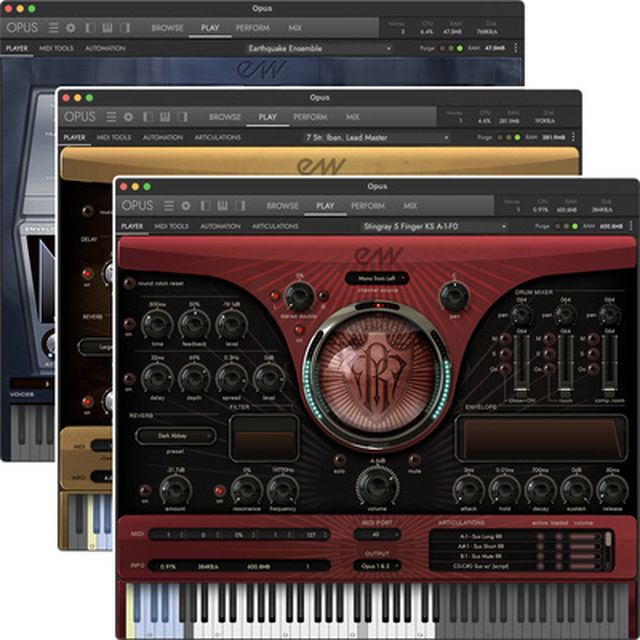
Task: Switch to BROWSE tab in 7 Str. Iban. window
Action: pyautogui.click(x=225, y=117)
